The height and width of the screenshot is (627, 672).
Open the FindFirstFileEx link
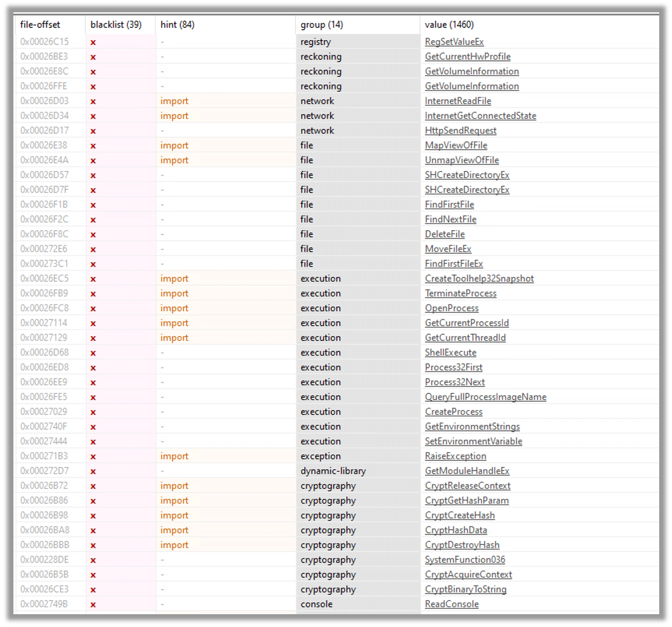coord(454,264)
